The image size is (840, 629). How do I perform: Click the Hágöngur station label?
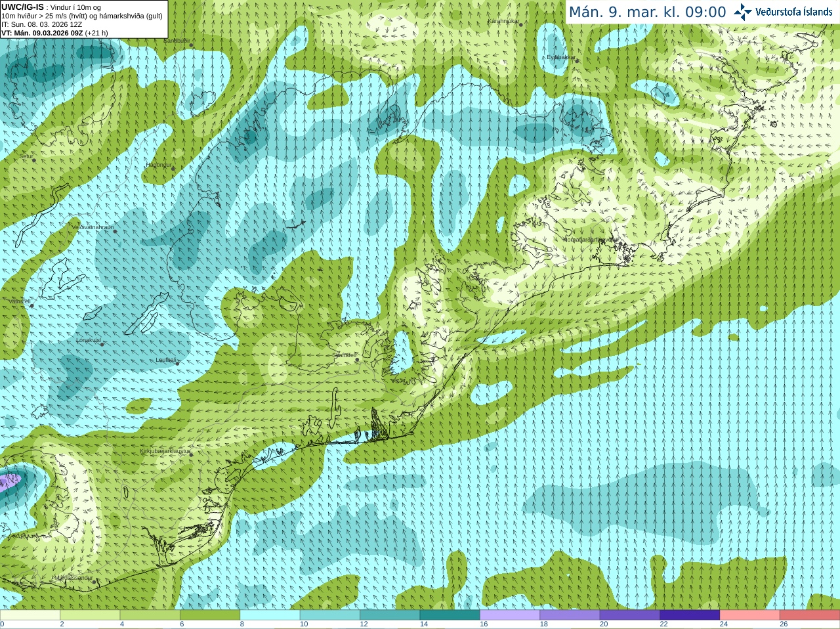[x=159, y=165]
